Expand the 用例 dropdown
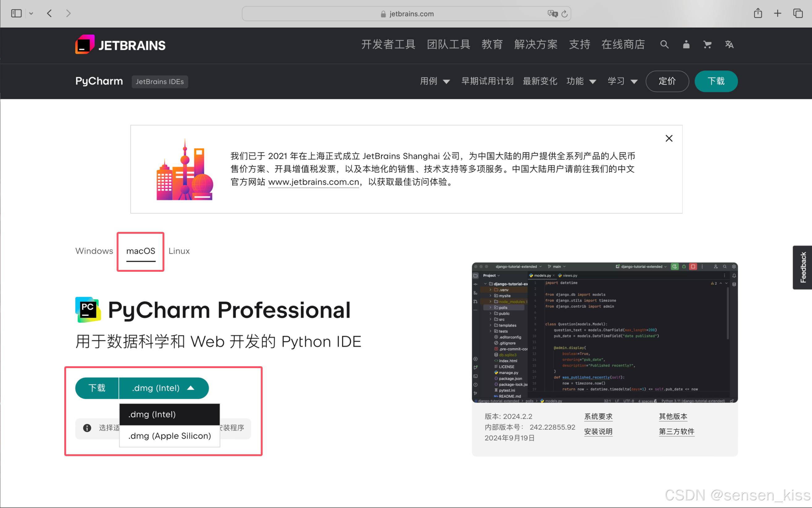 coord(435,81)
